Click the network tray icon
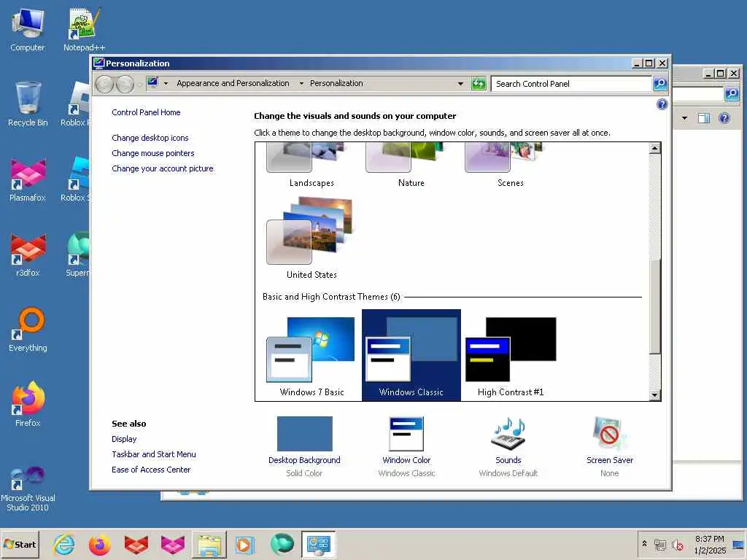The image size is (747, 560). [659, 544]
